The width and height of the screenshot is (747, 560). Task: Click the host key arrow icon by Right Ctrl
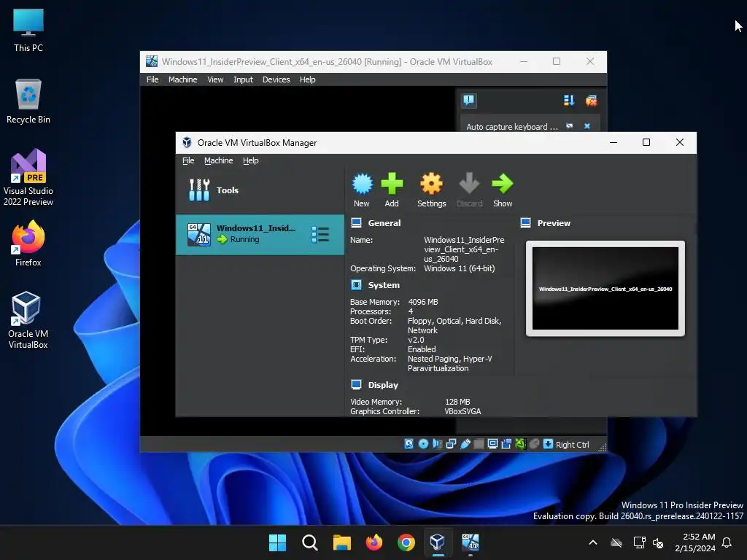click(x=548, y=444)
